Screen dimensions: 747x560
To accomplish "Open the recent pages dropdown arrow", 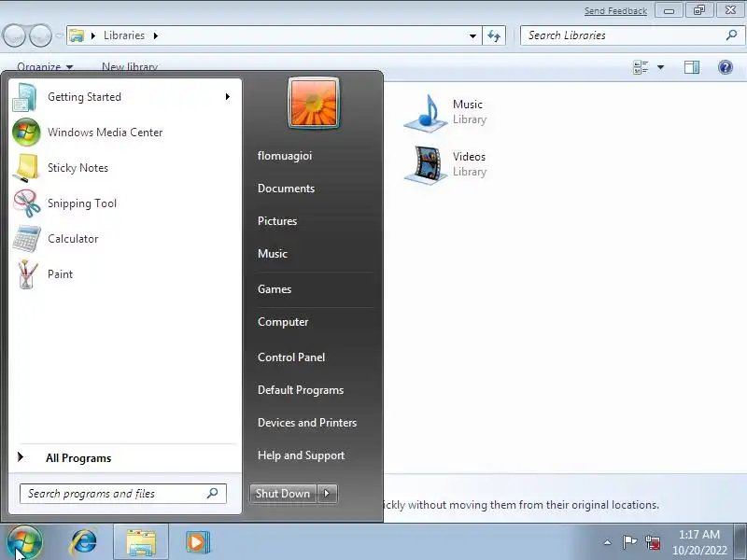I will coord(59,35).
